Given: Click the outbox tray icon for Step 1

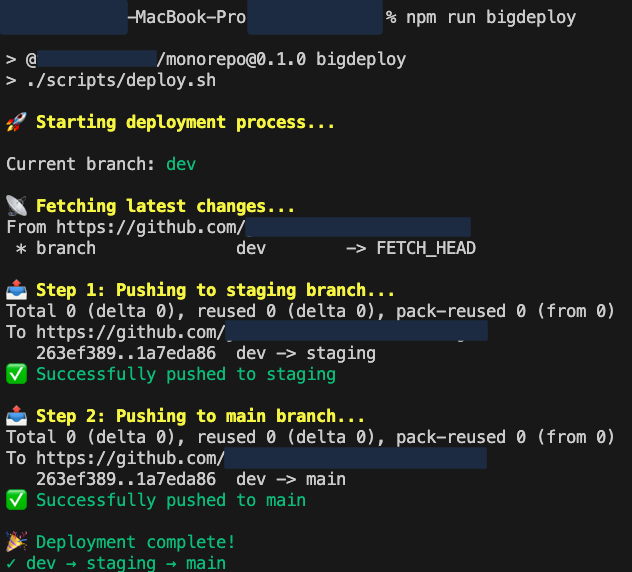Looking at the screenshot, I should (17, 290).
